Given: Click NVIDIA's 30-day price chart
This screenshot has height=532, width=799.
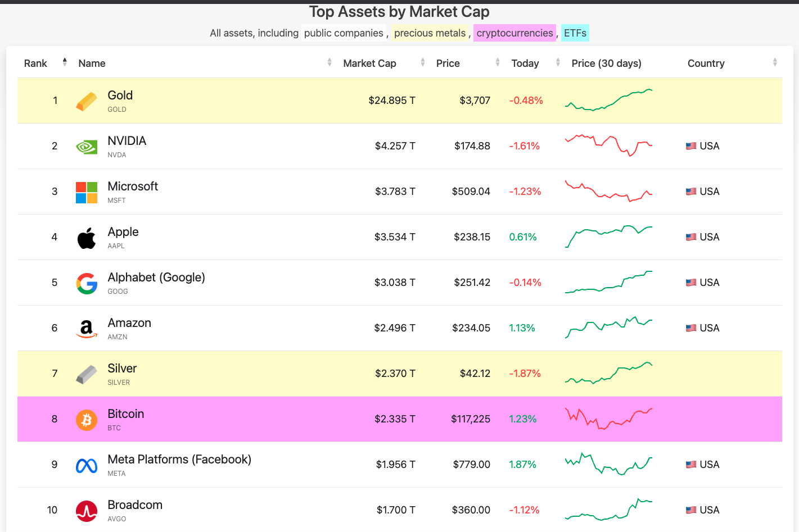Looking at the screenshot, I should [608, 145].
